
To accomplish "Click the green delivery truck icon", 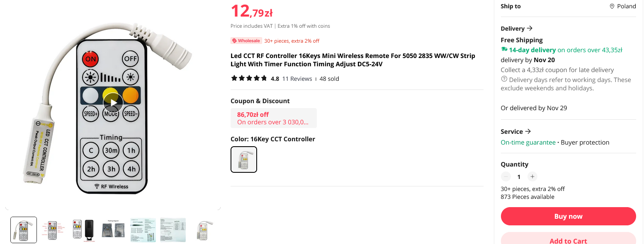I will [504, 49].
